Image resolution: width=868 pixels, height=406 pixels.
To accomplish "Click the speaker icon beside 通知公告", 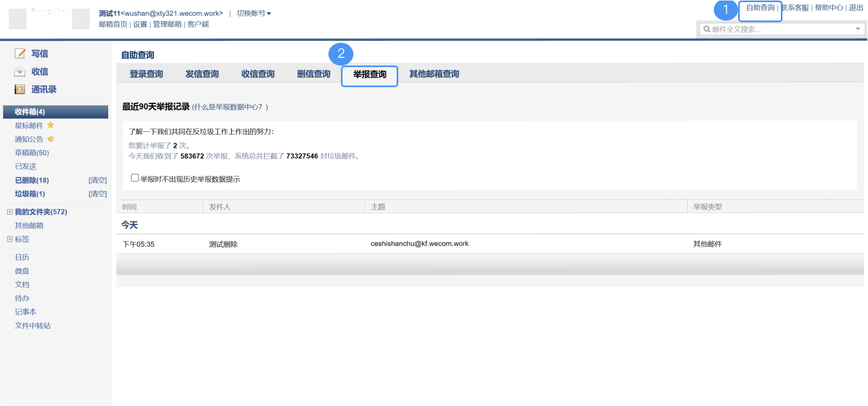I will 51,139.
